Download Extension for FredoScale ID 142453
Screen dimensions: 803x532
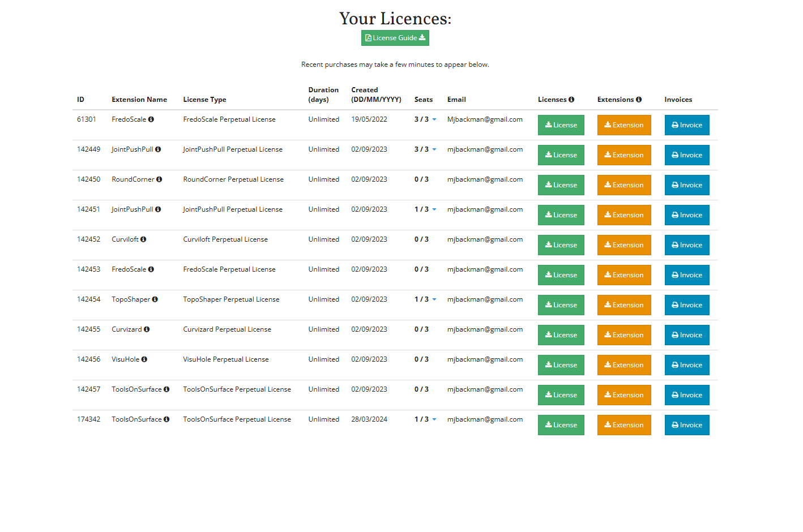click(624, 275)
